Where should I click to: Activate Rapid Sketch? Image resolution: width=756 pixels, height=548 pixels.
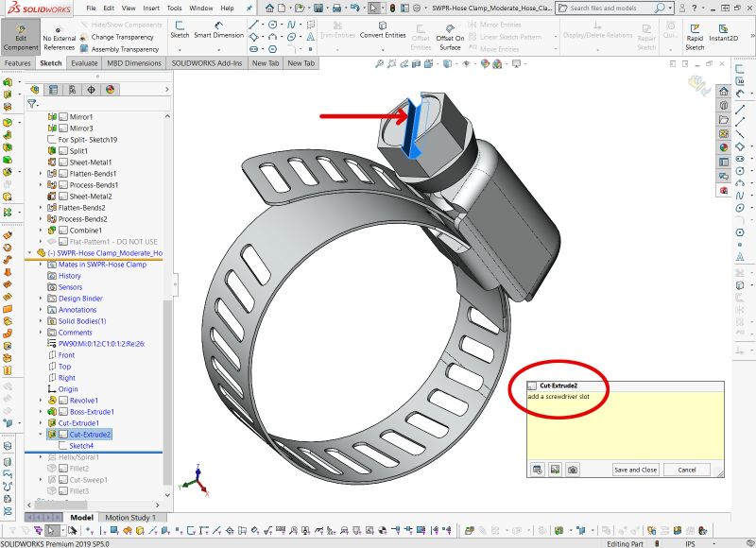[695, 37]
